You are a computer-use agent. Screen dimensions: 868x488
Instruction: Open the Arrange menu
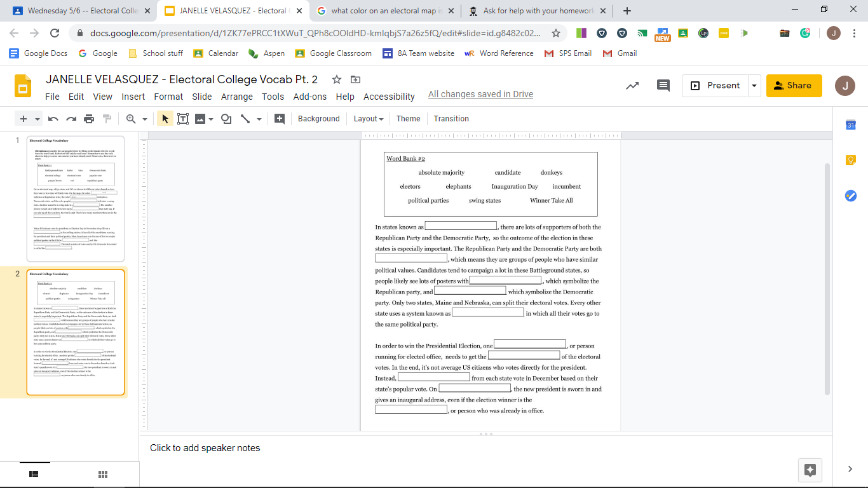(x=236, y=97)
